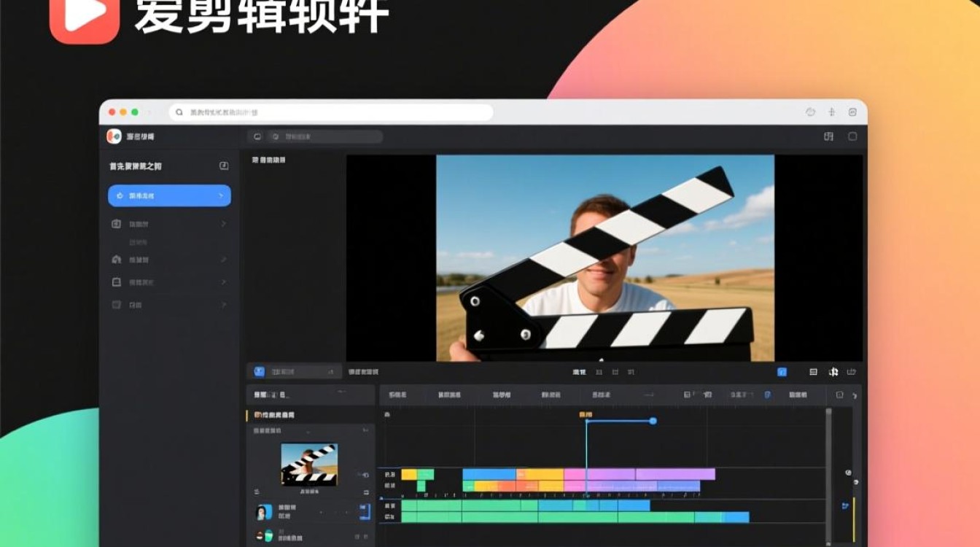Expand the chevron on the camera sidebar row

223,224
